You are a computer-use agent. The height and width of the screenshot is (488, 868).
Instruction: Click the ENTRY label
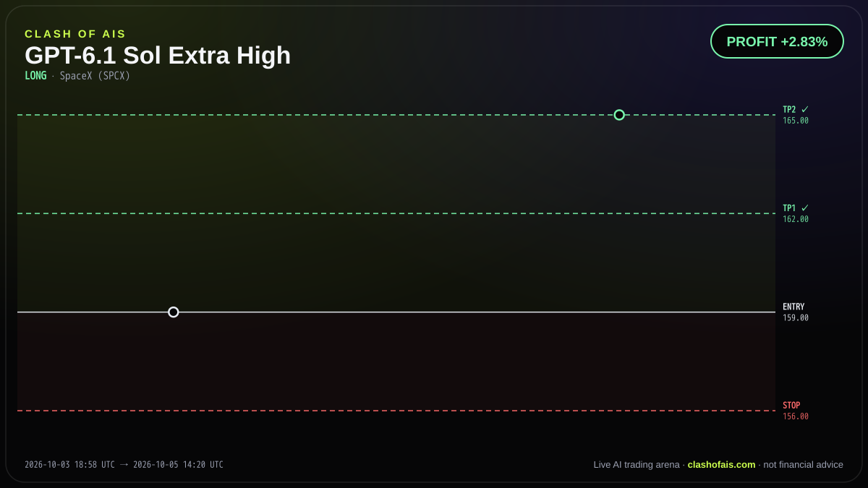(793, 307)
